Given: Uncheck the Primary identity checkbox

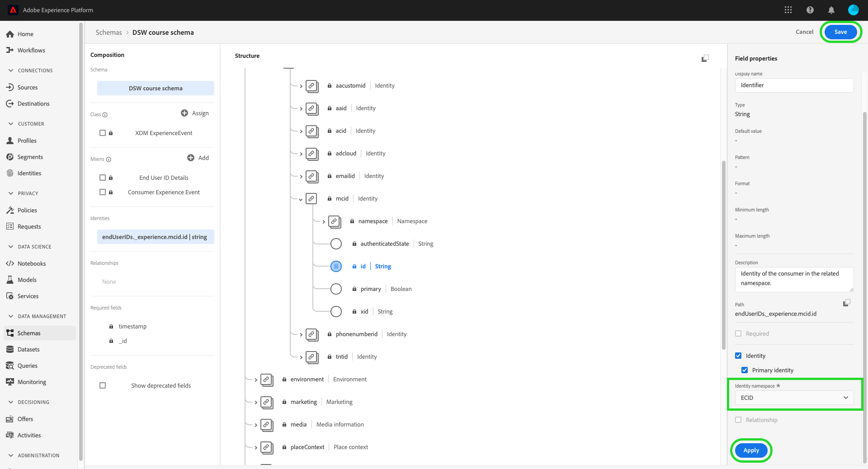Looking at the screenshot, I should point(745,370).
